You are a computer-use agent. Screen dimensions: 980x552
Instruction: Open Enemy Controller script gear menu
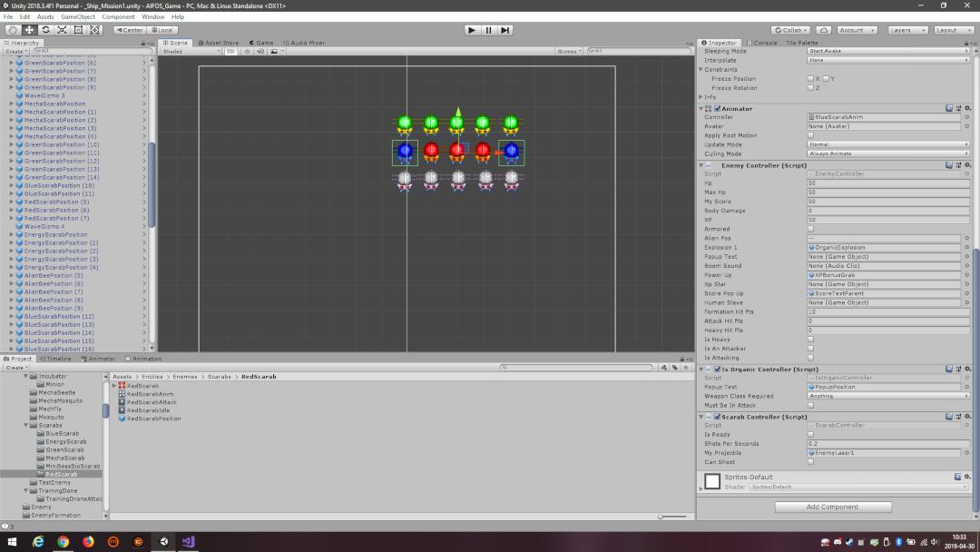967,165
